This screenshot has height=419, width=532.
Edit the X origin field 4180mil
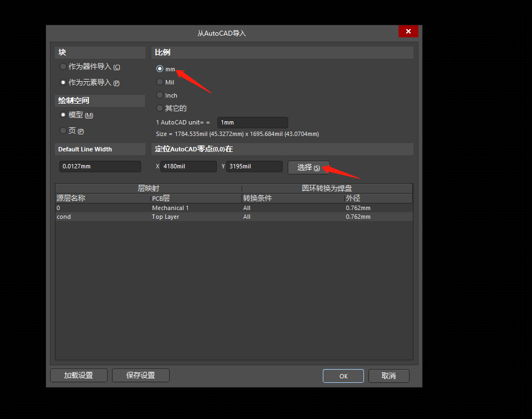coord(188,166)
